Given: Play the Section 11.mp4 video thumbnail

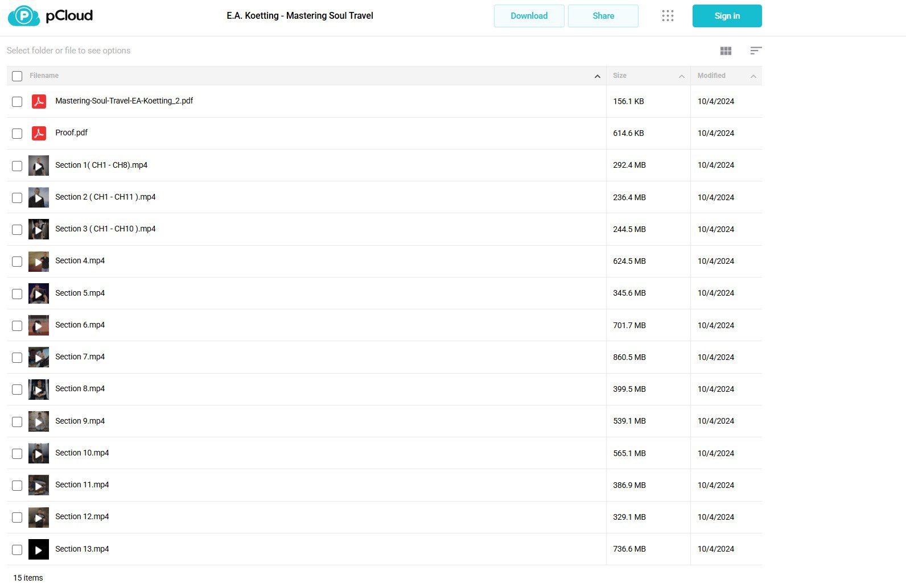Looking at the screenshot, I should click(x=39, y=485).
